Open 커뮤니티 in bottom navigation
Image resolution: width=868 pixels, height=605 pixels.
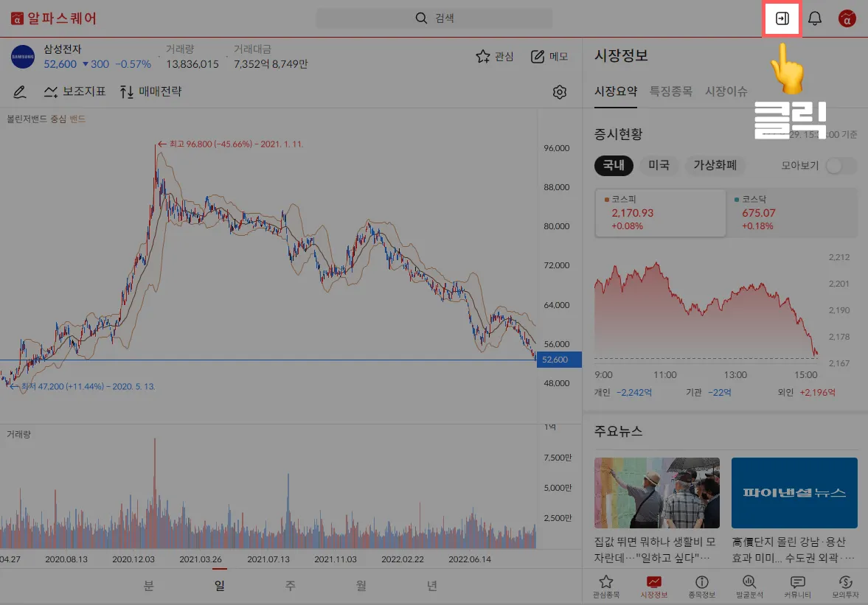798,587
